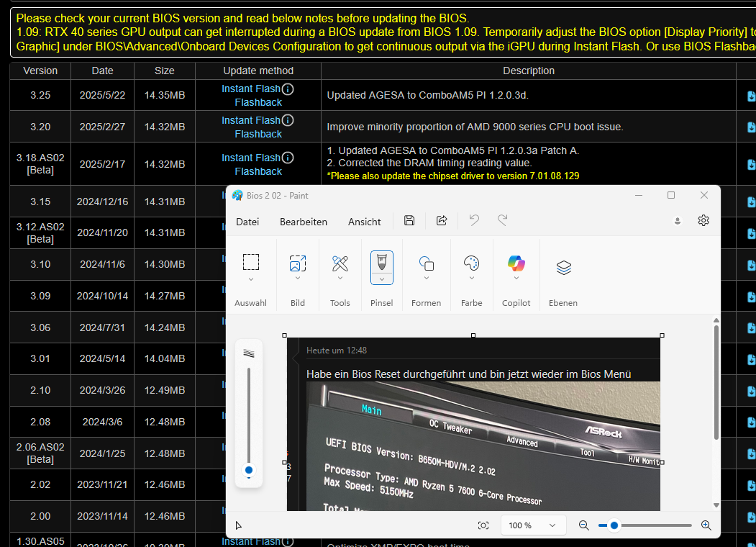
Task: Click the scroll down arrow in Paint canvas
Action: (716, 505)
